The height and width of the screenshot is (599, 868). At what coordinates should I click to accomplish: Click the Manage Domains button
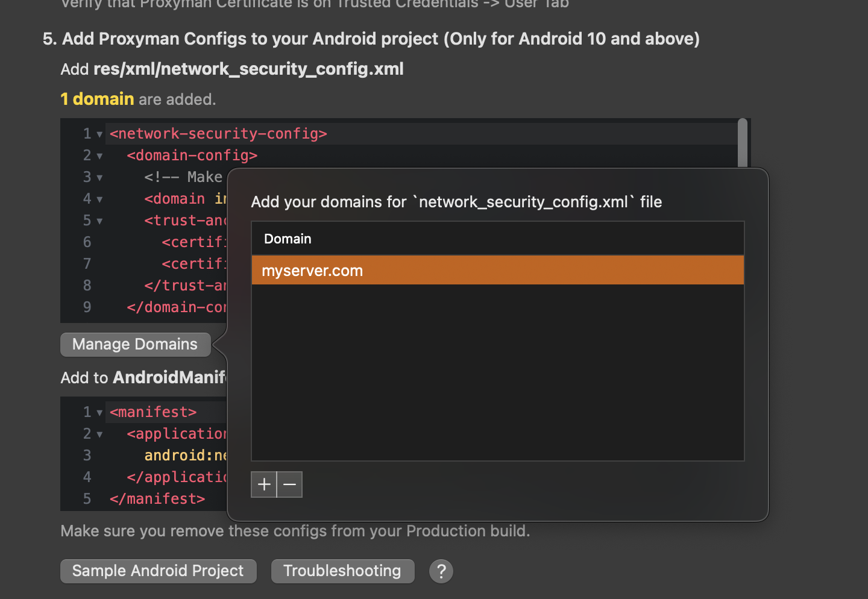tap(135, 344)
